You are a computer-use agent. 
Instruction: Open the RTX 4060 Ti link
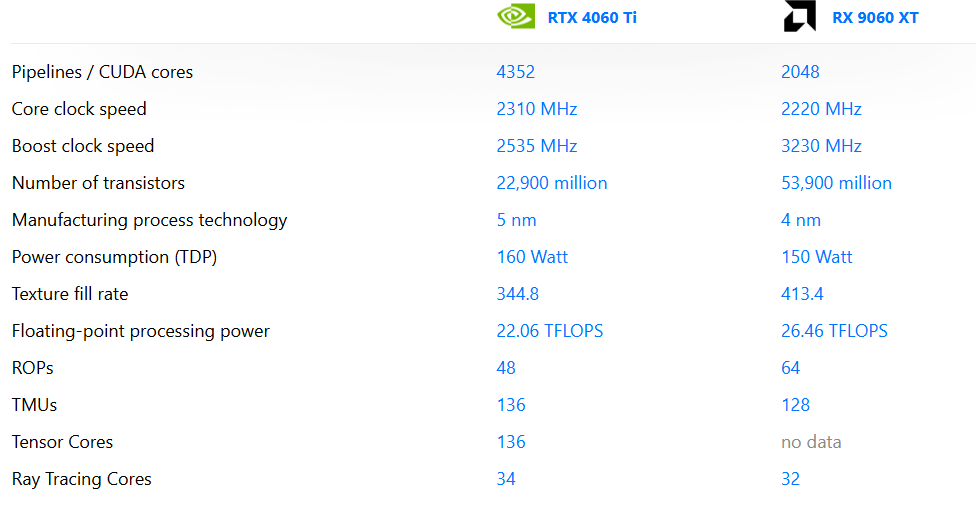592,17
